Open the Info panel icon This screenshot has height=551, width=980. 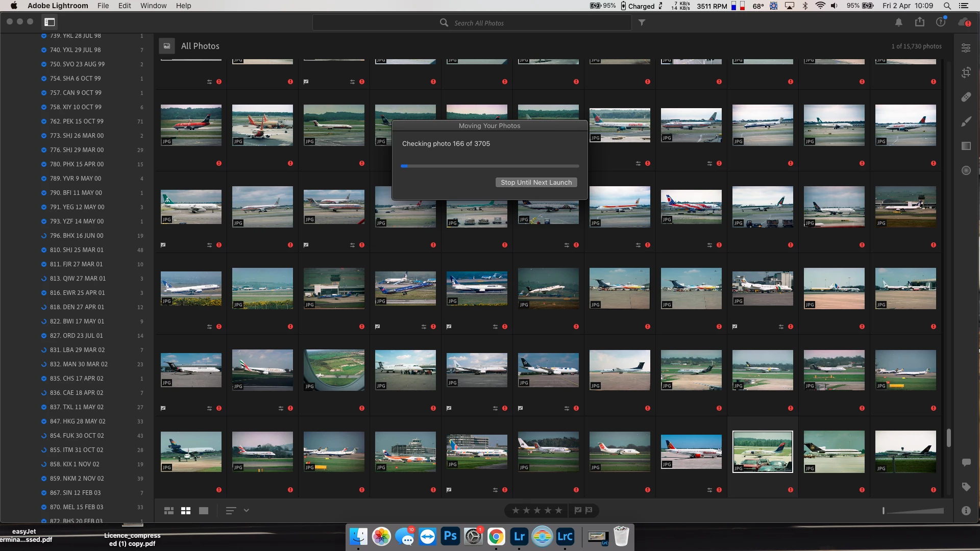click(x=966, y=511)
